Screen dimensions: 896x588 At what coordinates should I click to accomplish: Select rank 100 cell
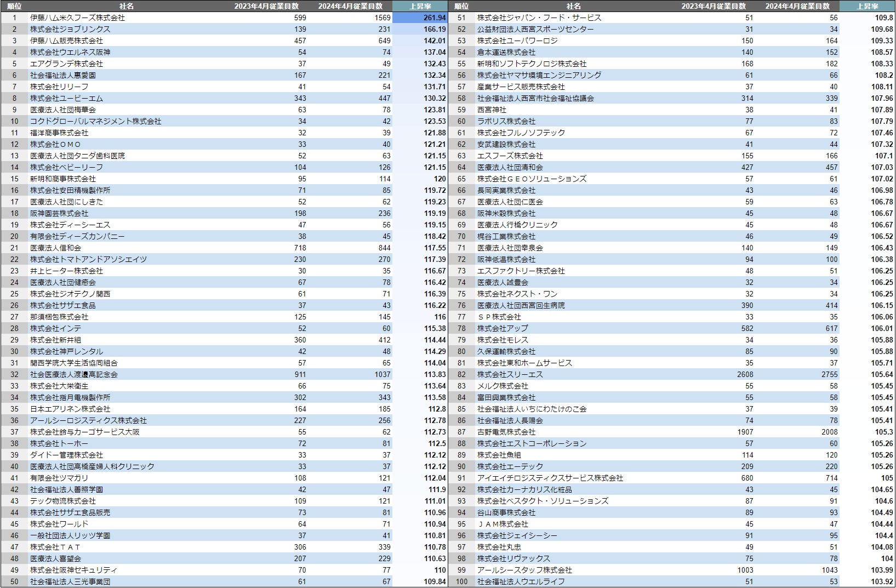coord(461,581)
